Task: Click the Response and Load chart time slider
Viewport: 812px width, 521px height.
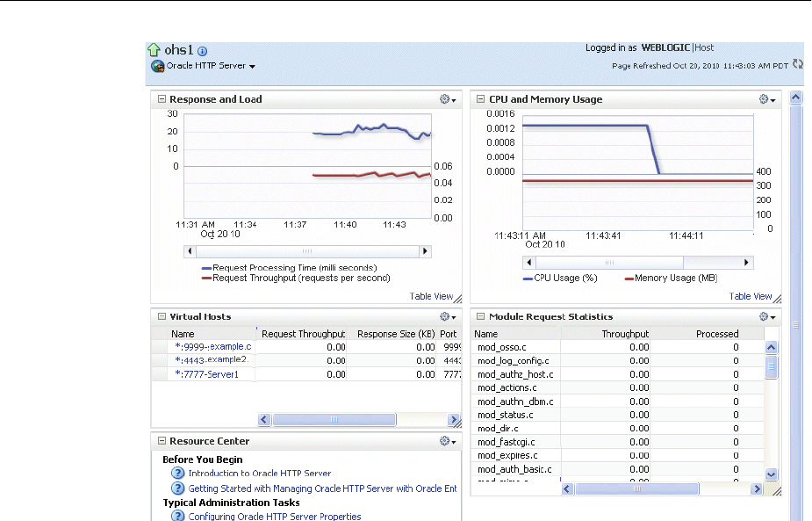Action: 306,251
